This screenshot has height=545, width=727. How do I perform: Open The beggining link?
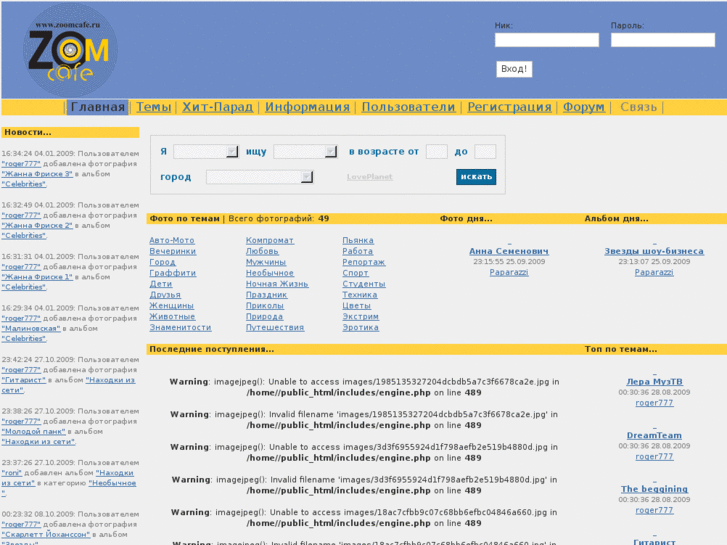pos(654,489)
